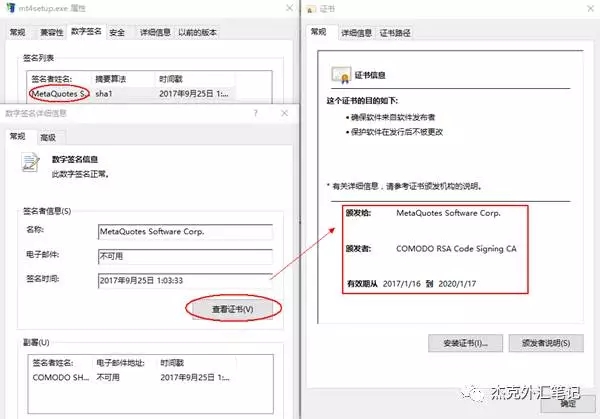600x419 pixels.
Task: Select 常规 tab in certificate window
Action: coord(318,31)
